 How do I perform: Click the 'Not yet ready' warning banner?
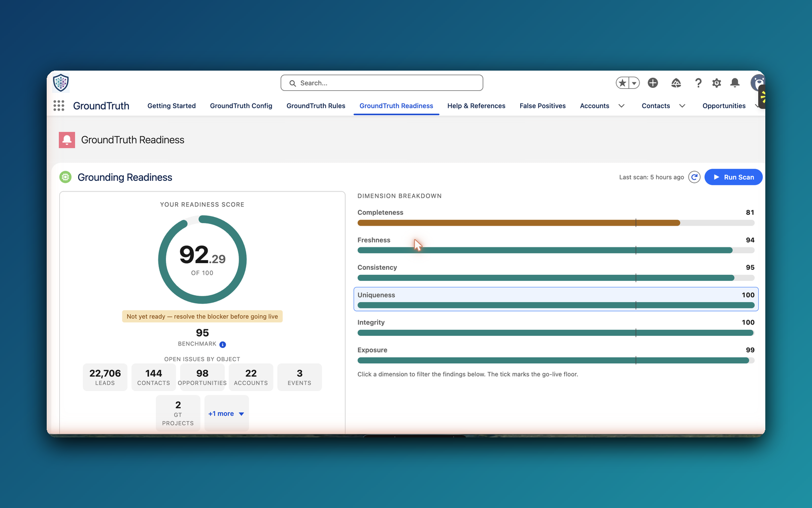pyautogui.click(x=202, y=316)
